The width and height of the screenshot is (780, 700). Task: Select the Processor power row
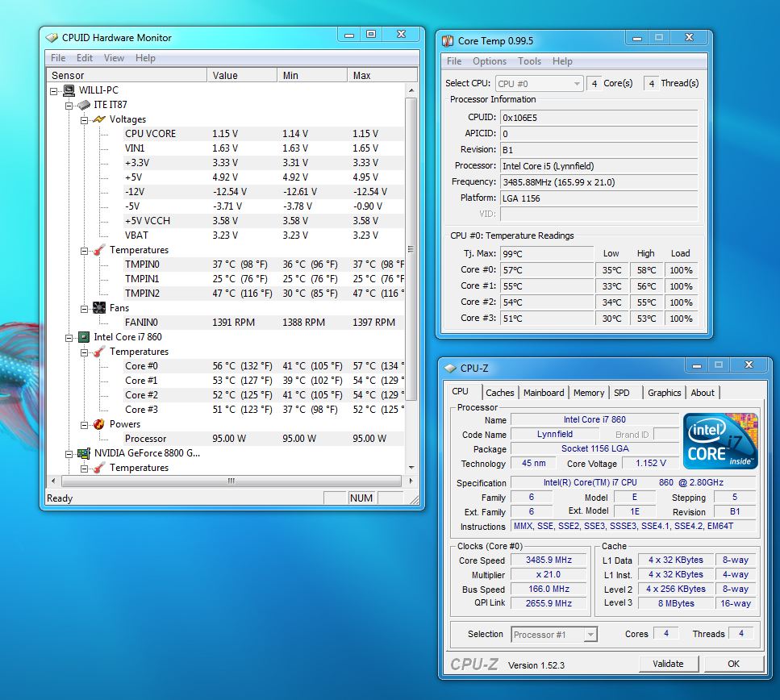tap(263, 439)
